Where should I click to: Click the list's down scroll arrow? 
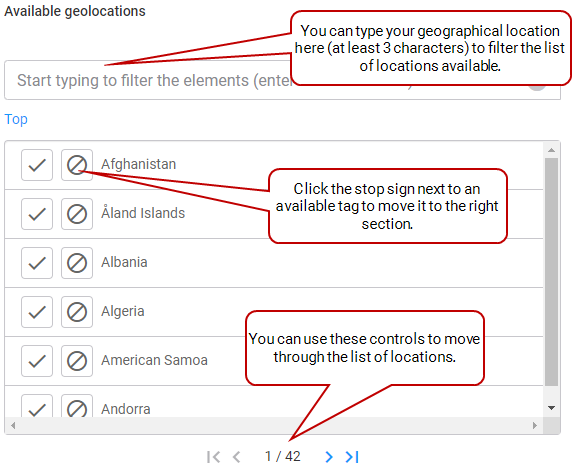point(551,408)
